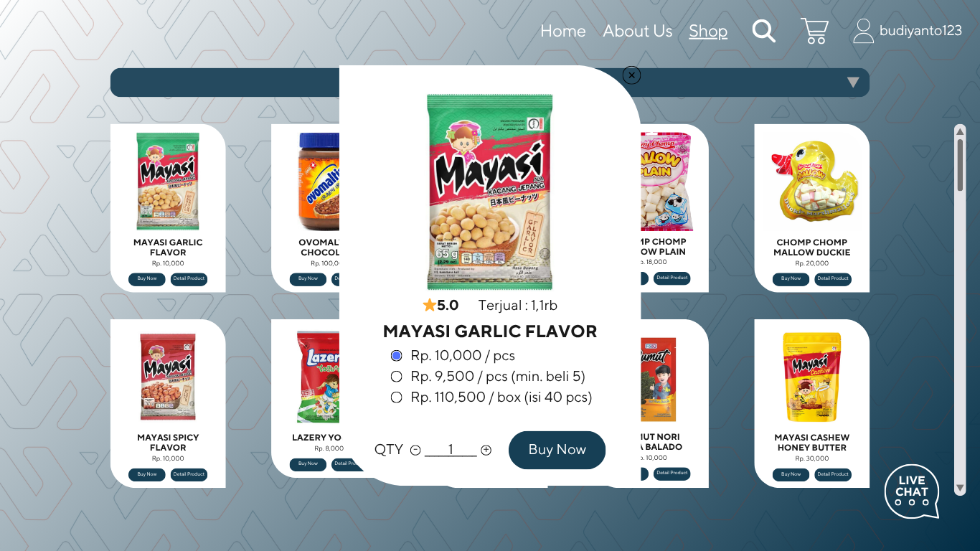This screenshot has height=551, width=980.
Task: Expand the category dropdown arrow
Action: 853,83
